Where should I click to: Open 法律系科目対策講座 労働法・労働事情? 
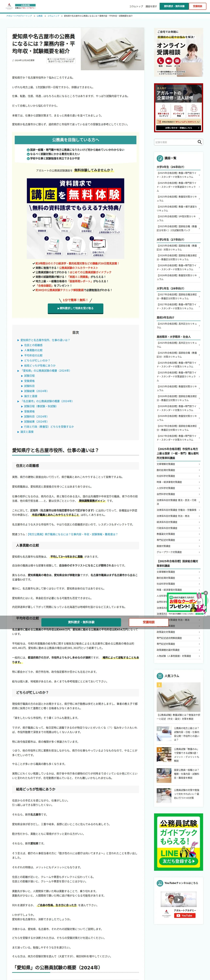click(x=178, y=510)
